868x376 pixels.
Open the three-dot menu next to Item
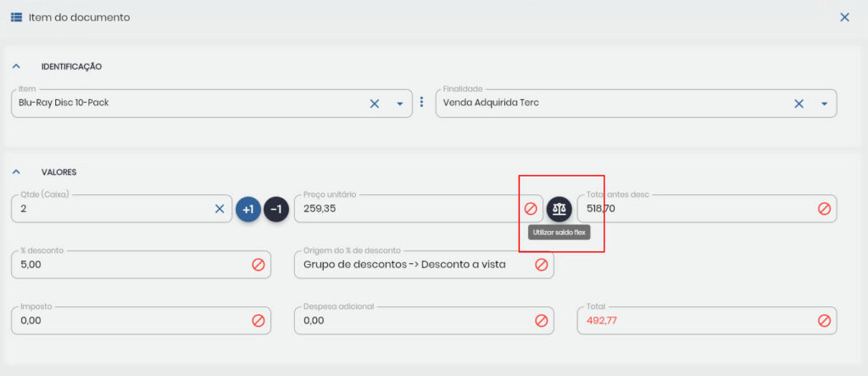421,103
